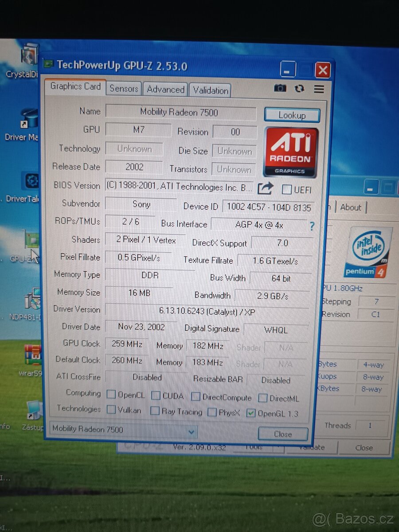
Task: Enable the UEFI checkbox
Action: coord(286,190)
